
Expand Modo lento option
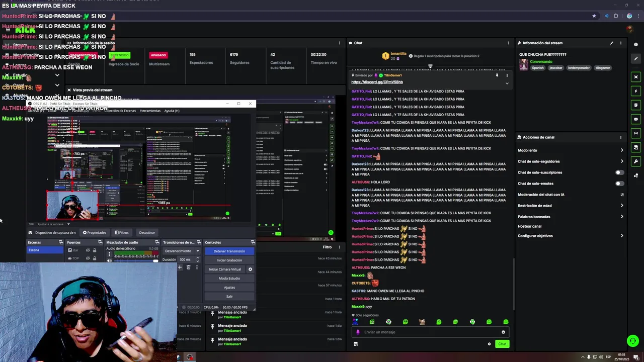coord(571,150)
